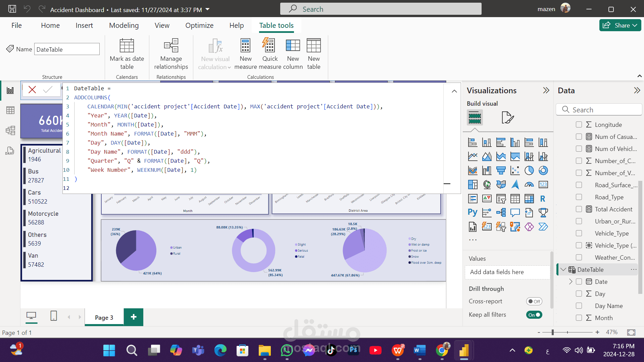Check the Road_Type field checkbox
The image size is (644, 362).
(579, 197)
